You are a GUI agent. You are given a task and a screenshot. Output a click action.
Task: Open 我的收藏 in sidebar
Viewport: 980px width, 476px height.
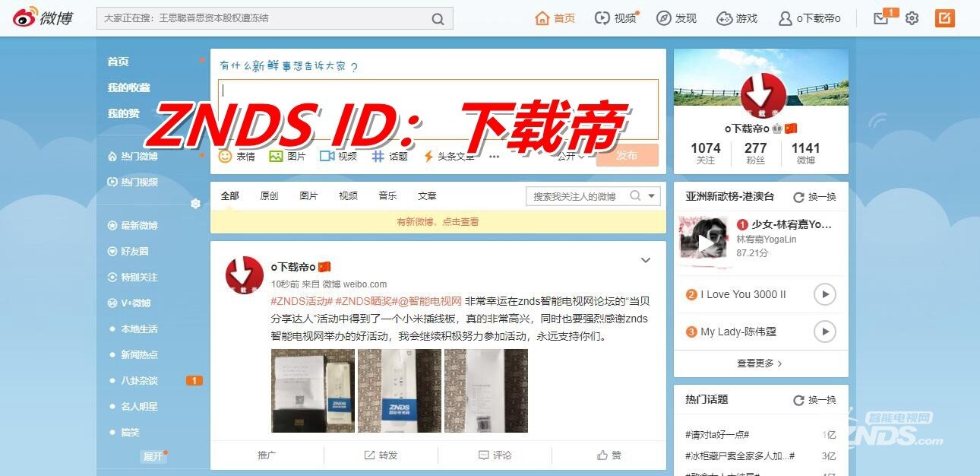(128, 87)
